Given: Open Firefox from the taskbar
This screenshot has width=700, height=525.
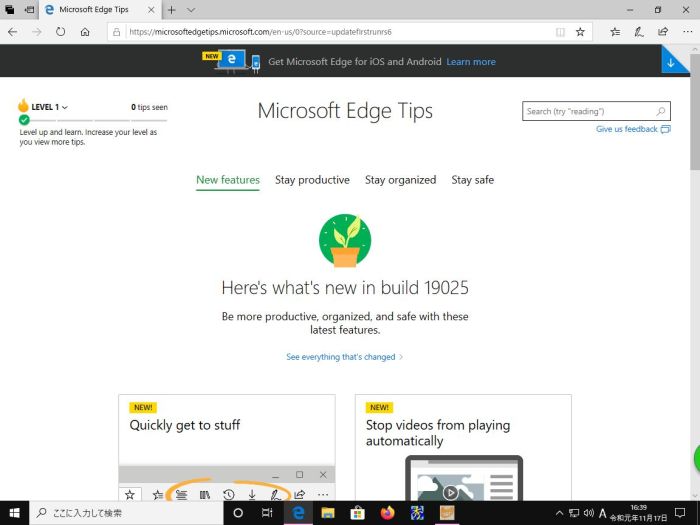Looking at the screenshot, I should click(x=388, y=513).
